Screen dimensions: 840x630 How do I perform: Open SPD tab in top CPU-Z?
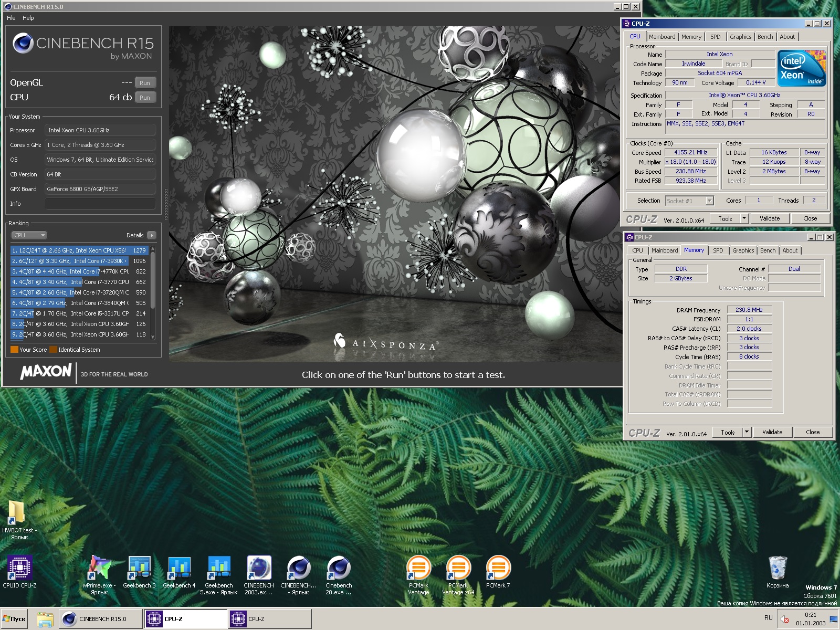pos(715,37)
